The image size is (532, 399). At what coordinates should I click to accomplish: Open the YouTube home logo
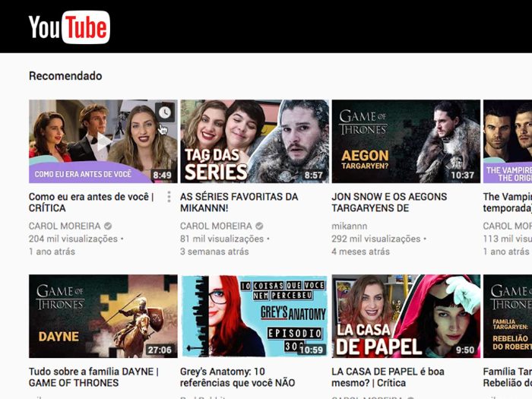point(69,27)
